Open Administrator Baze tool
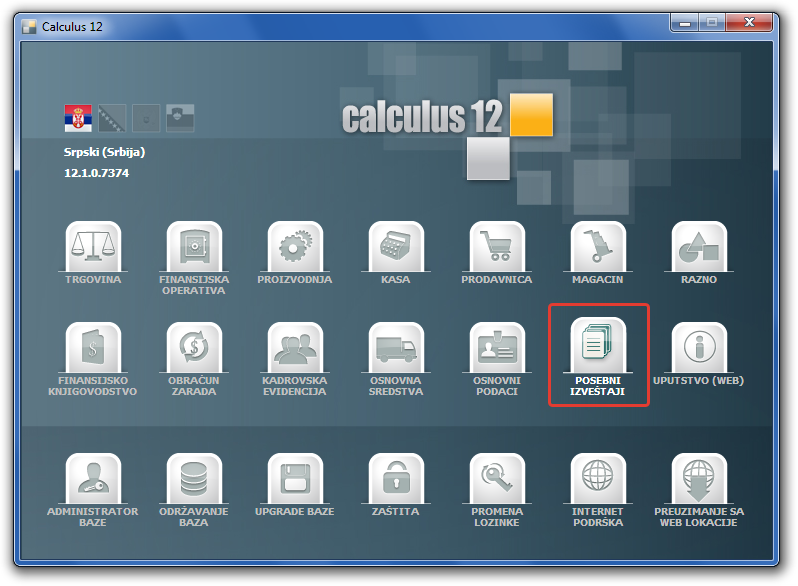This screenshot has width=798, height=586. pos(93,479)
